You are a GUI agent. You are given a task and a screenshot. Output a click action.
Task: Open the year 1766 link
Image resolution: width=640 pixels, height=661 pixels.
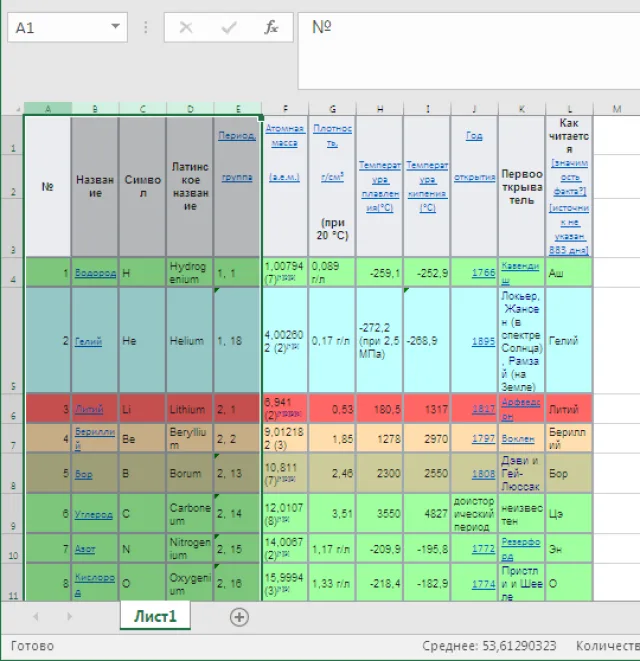pyautogui.click(x=483, y=273)
